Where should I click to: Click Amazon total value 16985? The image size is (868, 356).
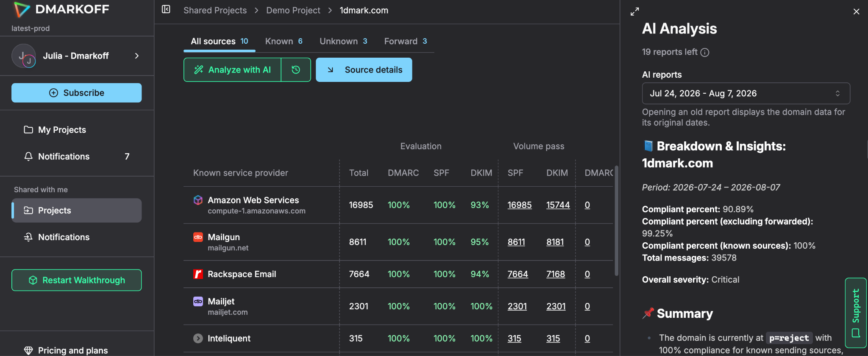click(361, 205)
